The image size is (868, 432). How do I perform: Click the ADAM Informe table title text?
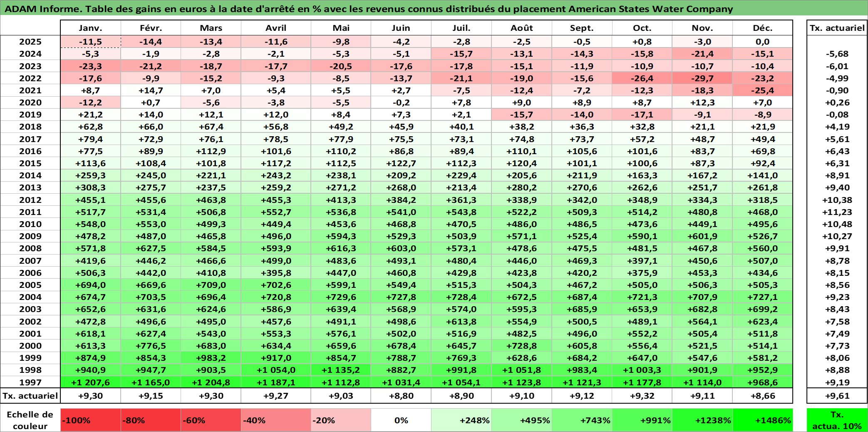click(x=369, y=9)
